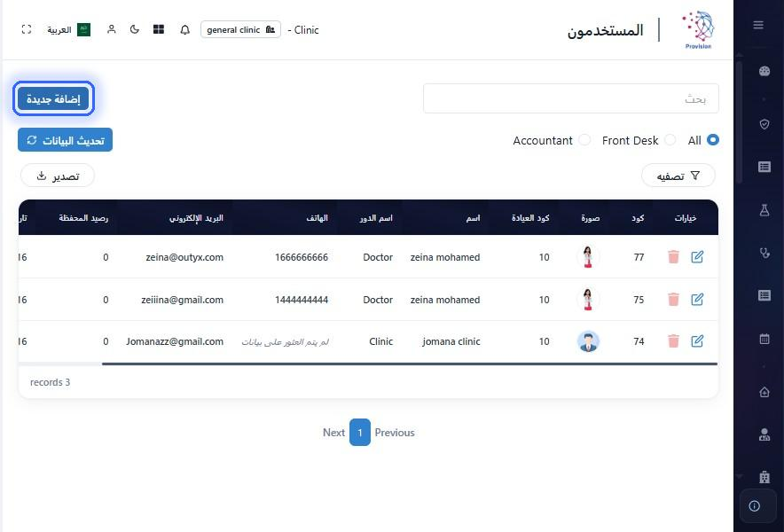Delete the user with code 77
The width and height of the screenshot is (784, 532).
(673, 257)
